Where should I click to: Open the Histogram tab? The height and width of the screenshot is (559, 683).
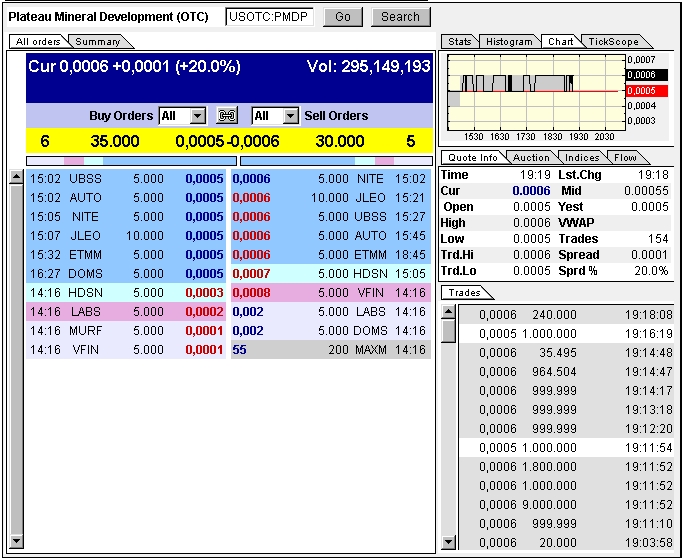coord(509,42)
